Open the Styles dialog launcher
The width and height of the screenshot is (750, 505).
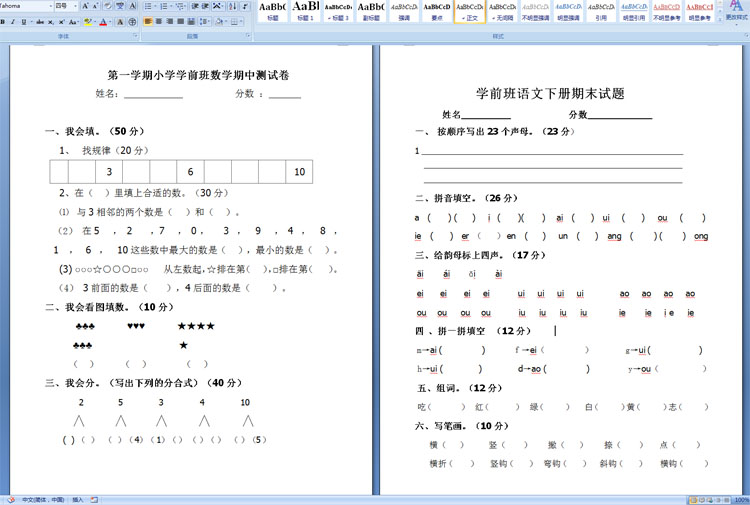coord(745,35)
